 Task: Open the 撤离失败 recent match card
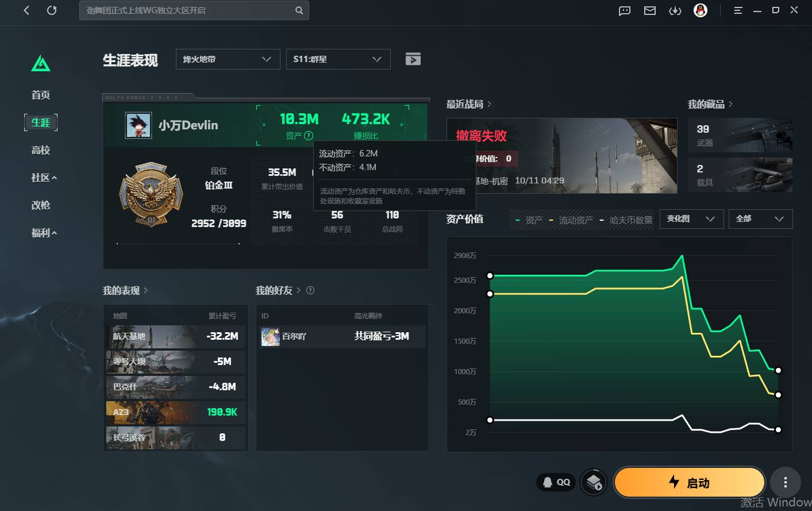pos(562,156)
